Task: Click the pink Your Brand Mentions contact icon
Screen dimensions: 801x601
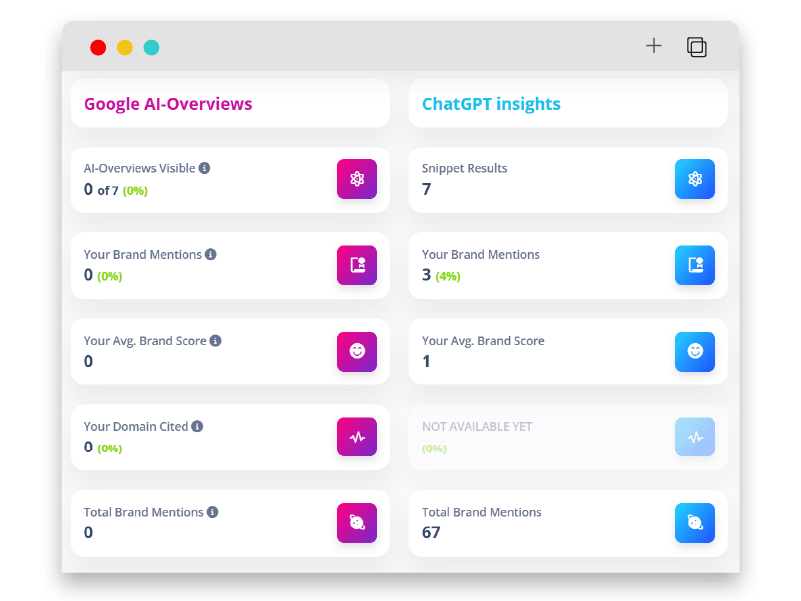Action: click(357, 265)
